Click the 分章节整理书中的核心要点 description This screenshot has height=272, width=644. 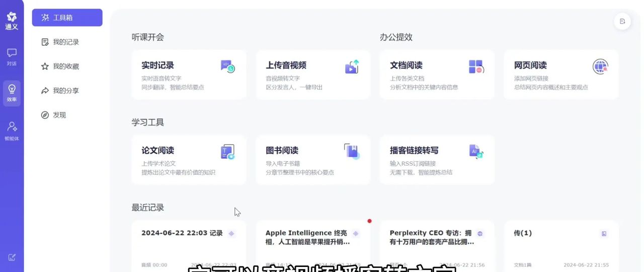tap(299, 172)
